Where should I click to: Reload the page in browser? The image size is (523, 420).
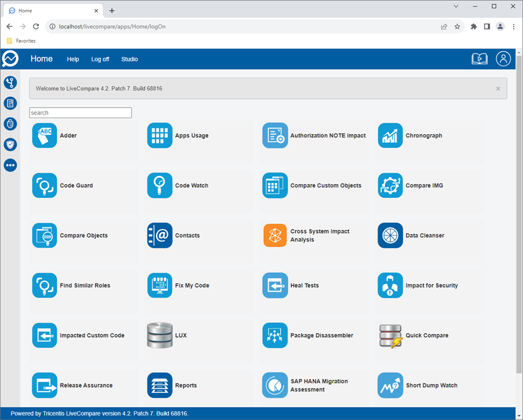36,27
